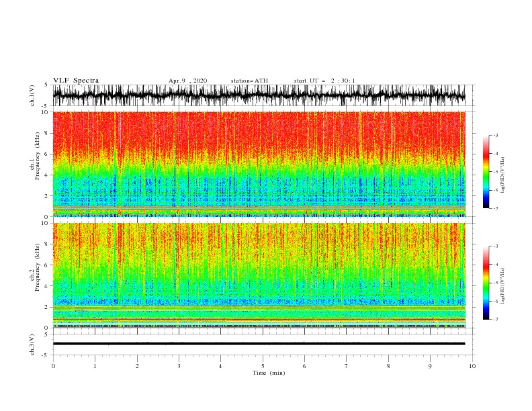Click time axis tick label "5"
Image resolution: width=532 pixels, height=411 pixels.
(x=263, y=366)
